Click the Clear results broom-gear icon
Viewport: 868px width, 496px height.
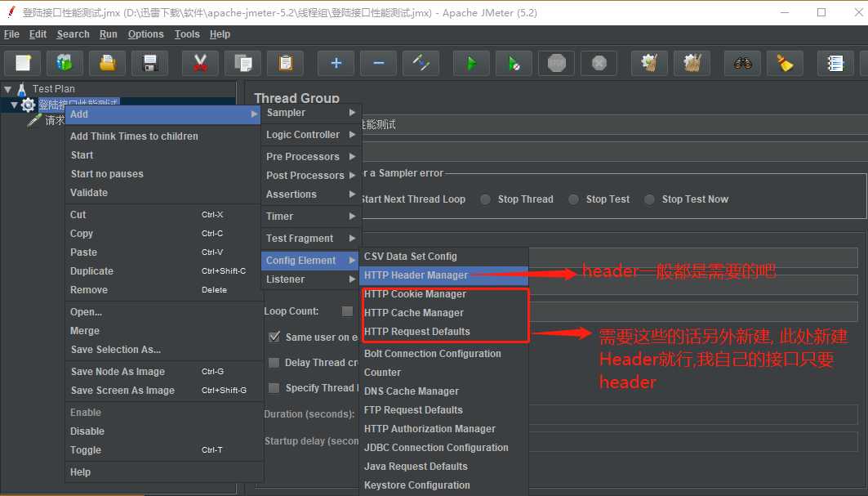pyautogui.click(x=650, y=63)
